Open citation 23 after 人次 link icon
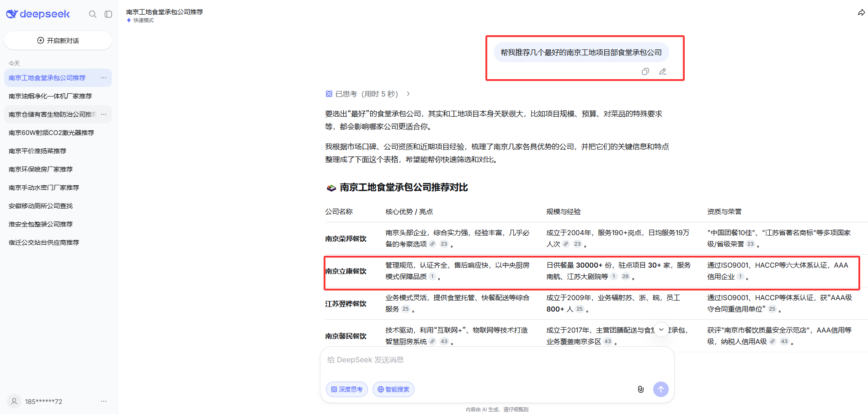This screenshot has height=414, width=868. click(x=577, y=244)
